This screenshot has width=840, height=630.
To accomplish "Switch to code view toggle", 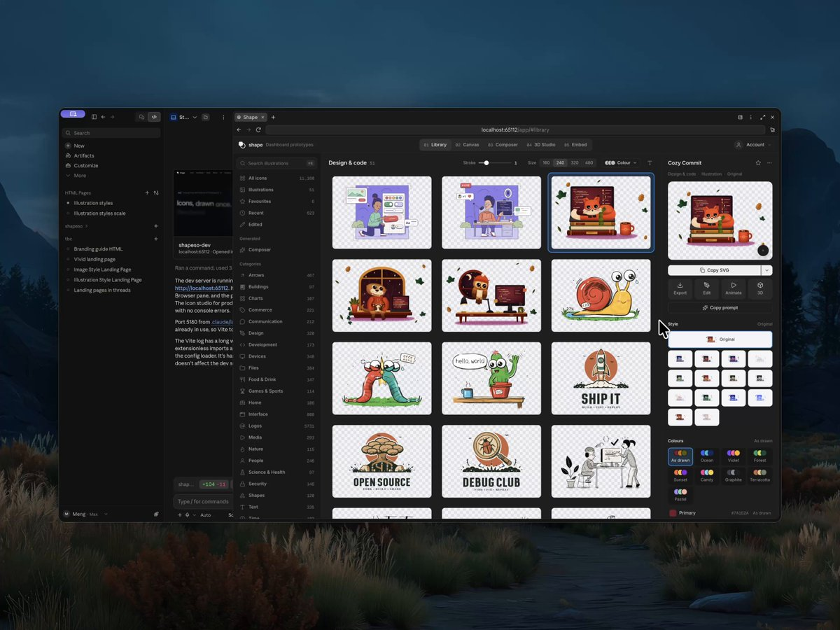I will [x=155, y=117].
